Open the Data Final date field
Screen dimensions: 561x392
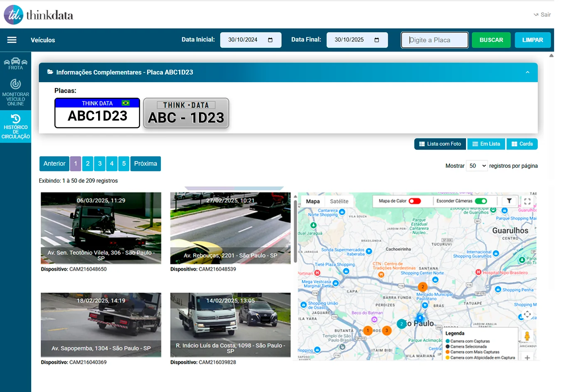[357, 40]
